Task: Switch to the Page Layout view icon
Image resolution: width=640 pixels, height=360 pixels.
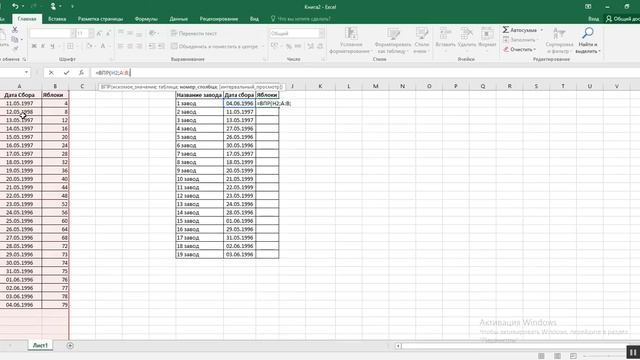Action: (557, 356)
